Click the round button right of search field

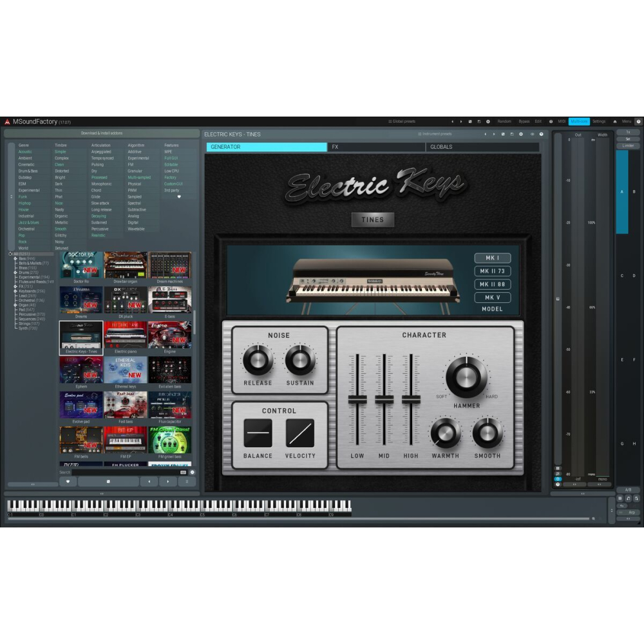click(192, 472)
